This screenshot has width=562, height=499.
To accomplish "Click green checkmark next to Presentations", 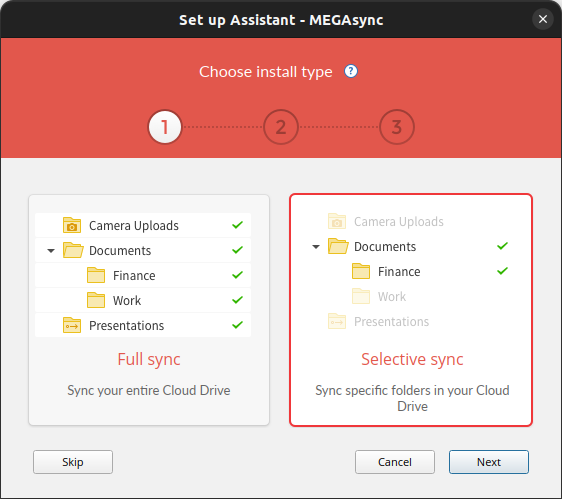I will coord(237,325).
